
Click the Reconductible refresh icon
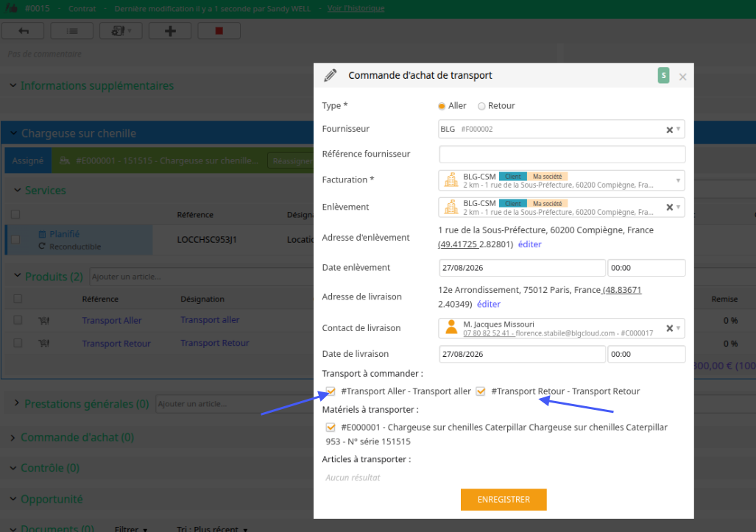(42, 247)
